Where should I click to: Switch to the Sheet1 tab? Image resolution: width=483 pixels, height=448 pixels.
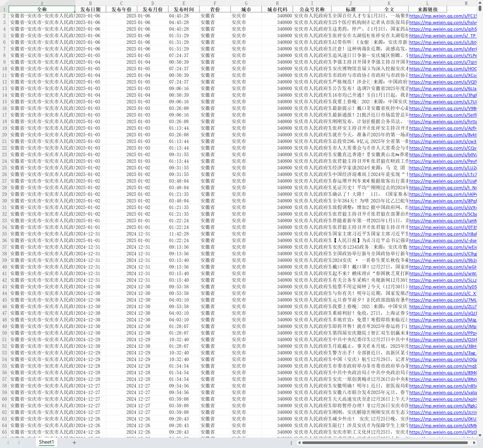pyautogui.click(x=46, y=442)
